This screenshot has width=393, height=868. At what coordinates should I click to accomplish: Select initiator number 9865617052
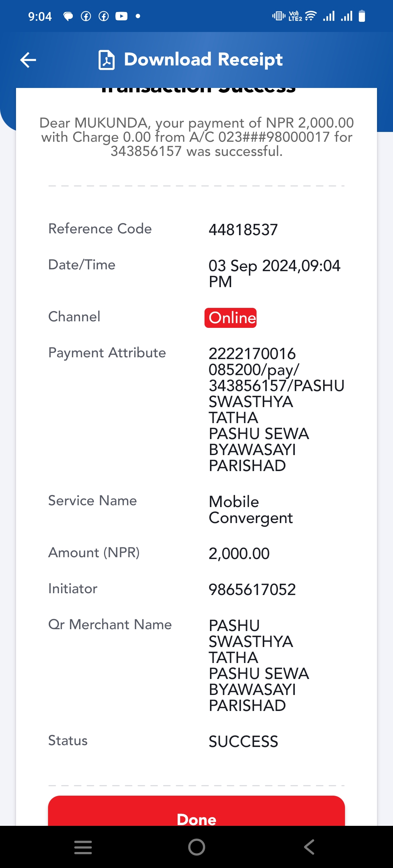[x=252, y=590]
